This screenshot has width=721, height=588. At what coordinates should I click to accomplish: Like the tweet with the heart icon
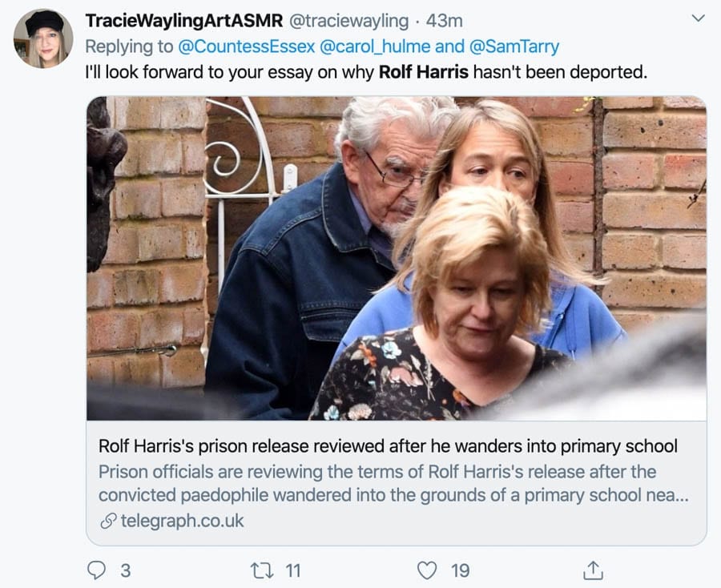[428, 570]
